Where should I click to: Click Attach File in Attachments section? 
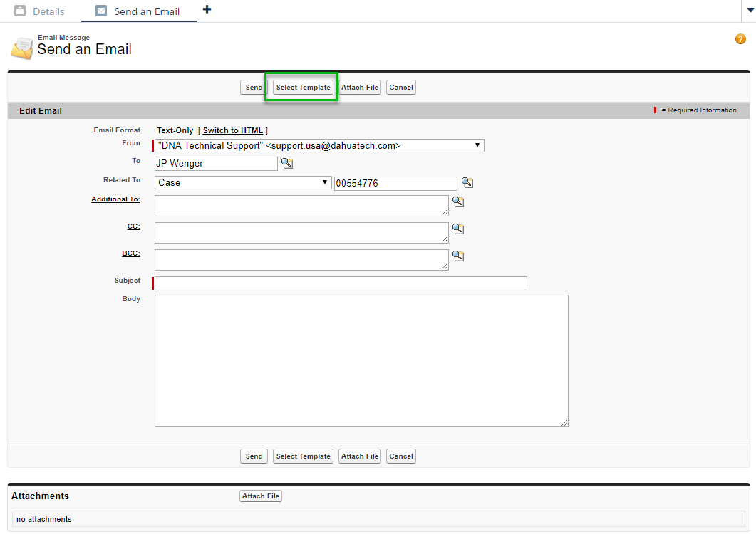[261, 496]
